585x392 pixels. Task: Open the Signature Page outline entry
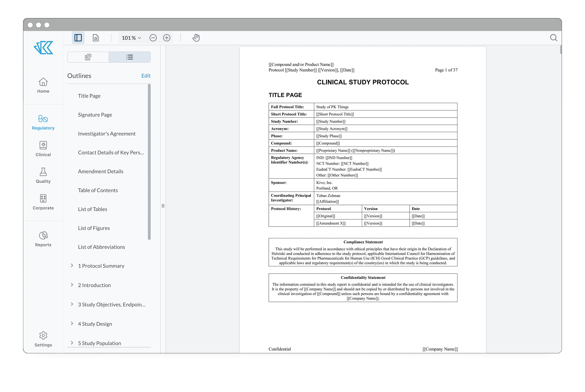95,114
